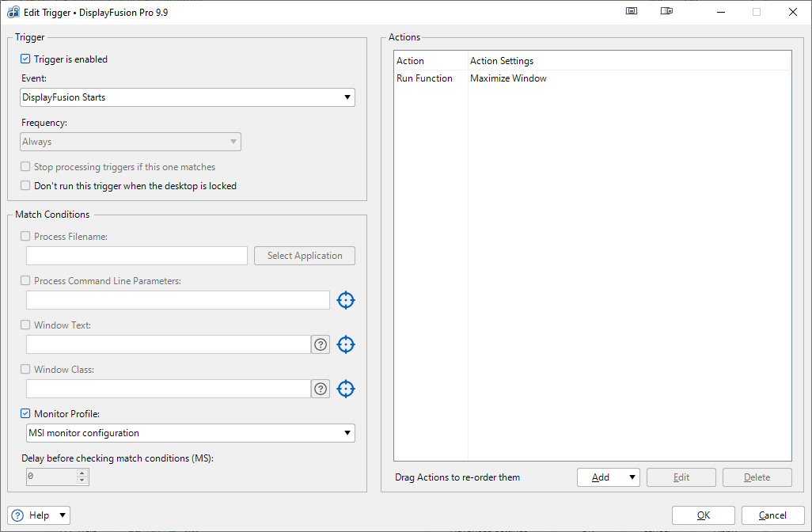Click the Window Text target crosshair icon
Viewport: 812px width, 532px height.
click(x=346, y=344)
